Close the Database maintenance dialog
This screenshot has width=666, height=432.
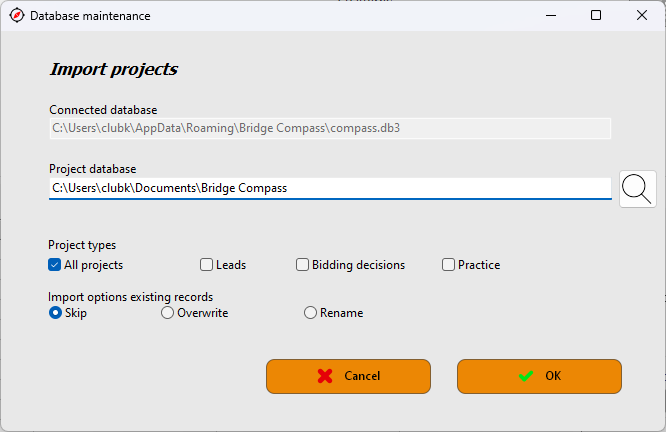pyautogui.click(x=642, y=15)
